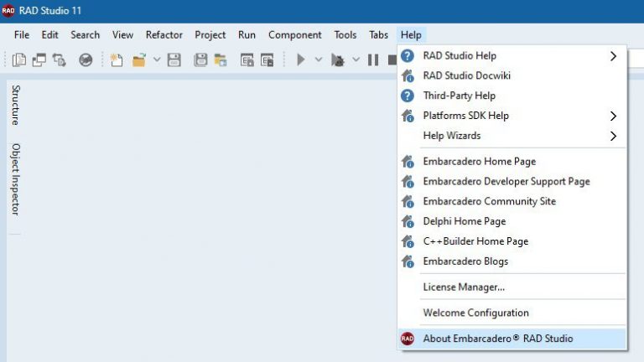This screenshot has width=644, height=362.
Task: Open Welcome Configuration
Action: (512, 313)
